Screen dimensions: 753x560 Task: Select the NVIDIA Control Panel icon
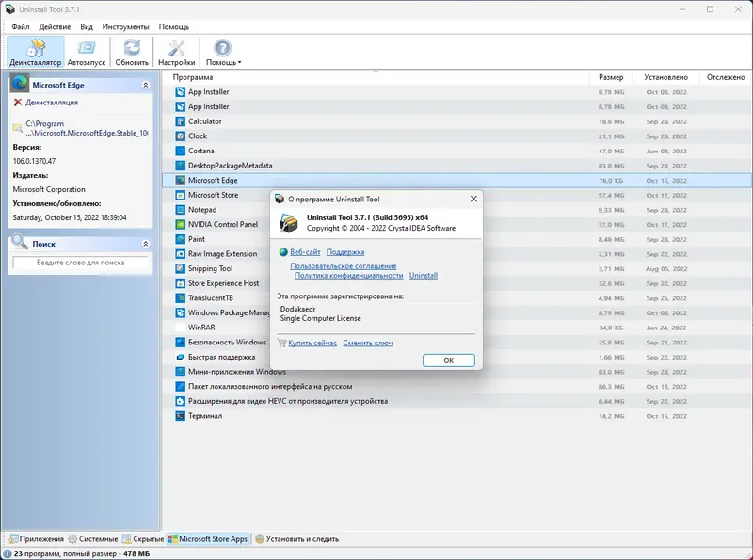pyautogui.click(x=182, y=224)
